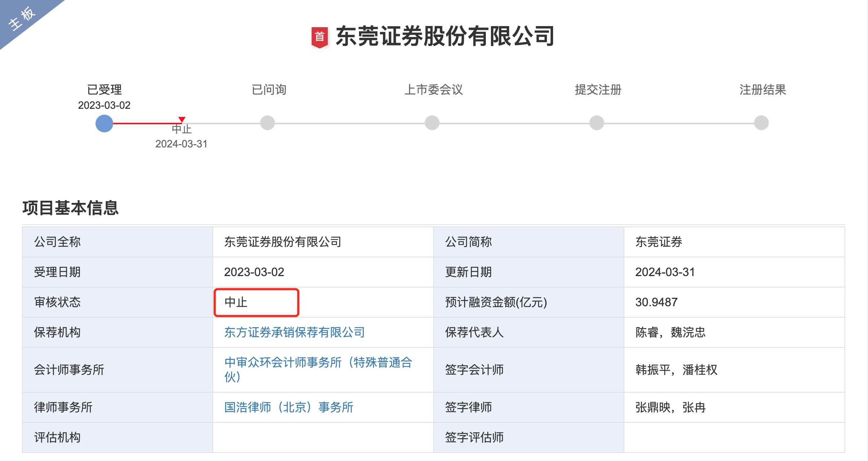
Task: Click the red 首 badge icon
Action: coord(319,37)
